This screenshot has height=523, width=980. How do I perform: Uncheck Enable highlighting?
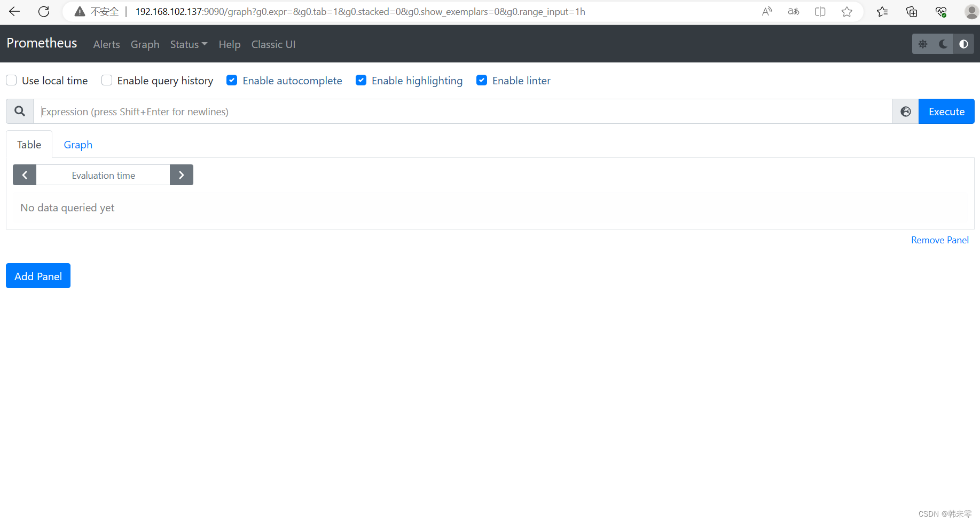pyautogui.click(x=361, y=80)
